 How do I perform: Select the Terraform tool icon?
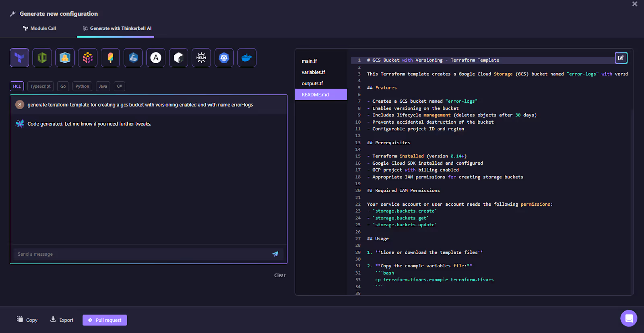(19, 58)
